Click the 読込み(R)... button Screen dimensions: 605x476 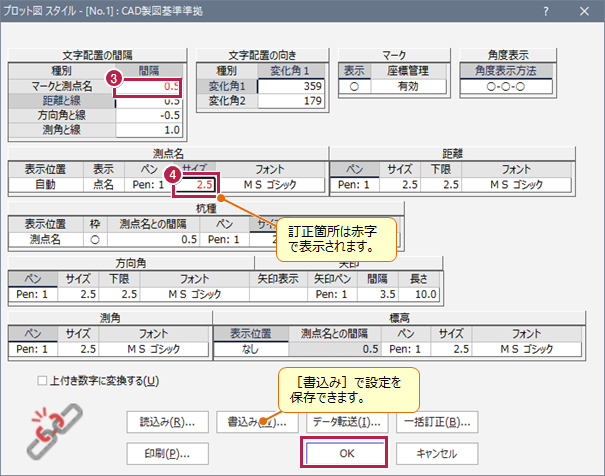coord(167,422)
